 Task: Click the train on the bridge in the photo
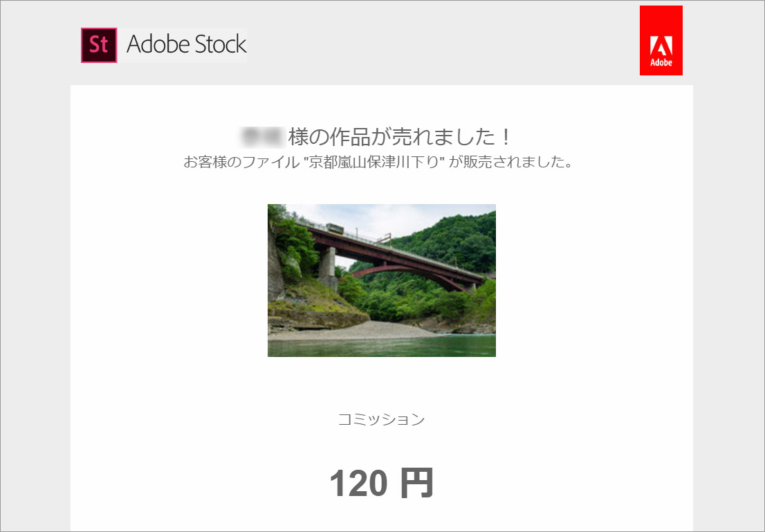(335, 228)
